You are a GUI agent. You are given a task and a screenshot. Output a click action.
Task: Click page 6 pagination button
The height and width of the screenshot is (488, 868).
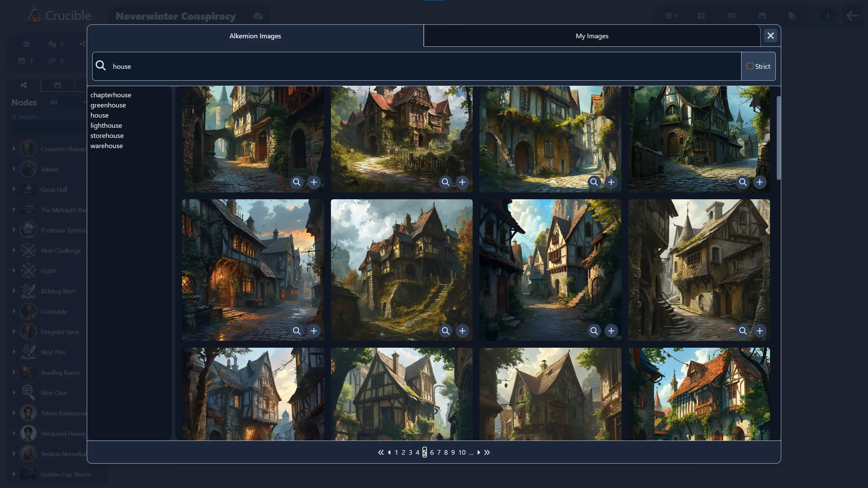pos(432,452)
